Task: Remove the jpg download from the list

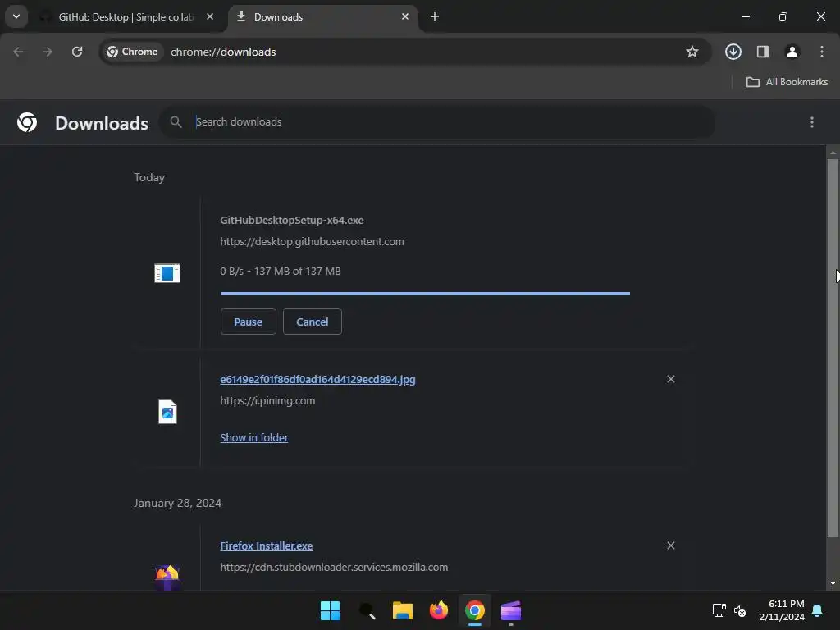Action: point(671,379)
